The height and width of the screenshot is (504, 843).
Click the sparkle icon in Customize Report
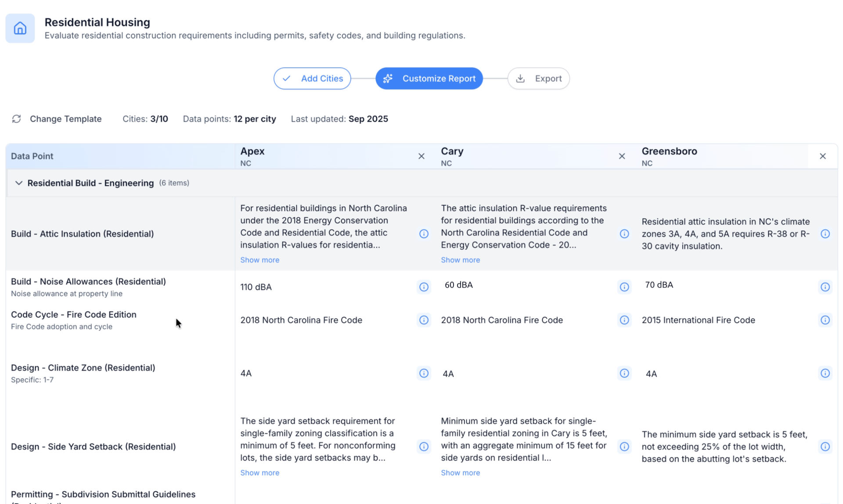click(388, 78)
